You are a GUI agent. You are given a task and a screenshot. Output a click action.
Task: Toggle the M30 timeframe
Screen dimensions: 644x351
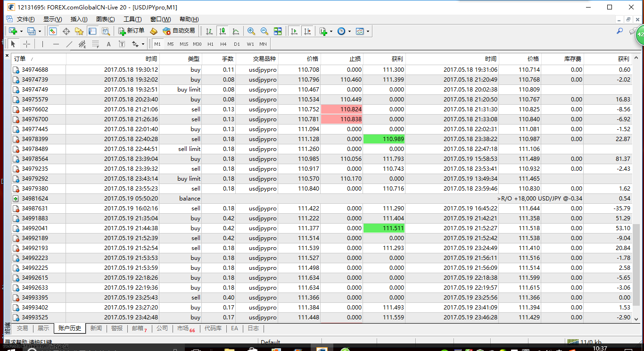[x=197, y=44]
